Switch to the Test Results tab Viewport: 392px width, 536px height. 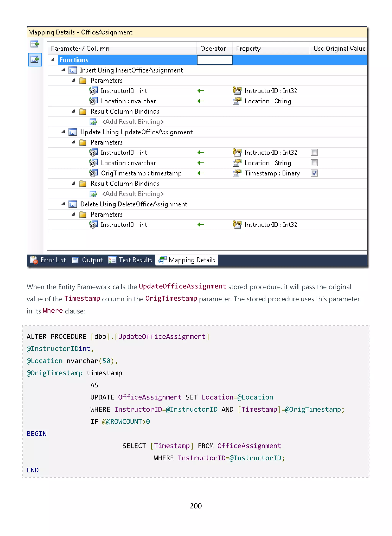click(x=130, y=260)
